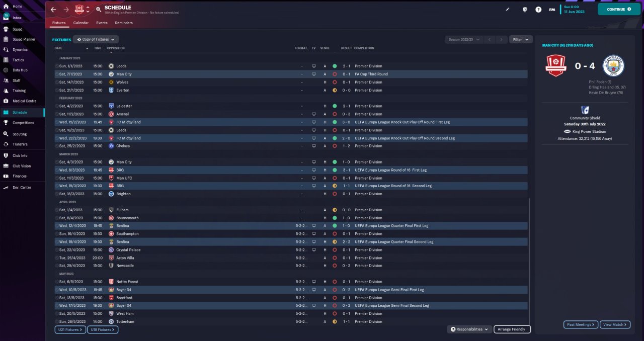644x341 pixels.
Task: Click the Brighton fixture on 18/3/2023
Action: coord(291,194)
